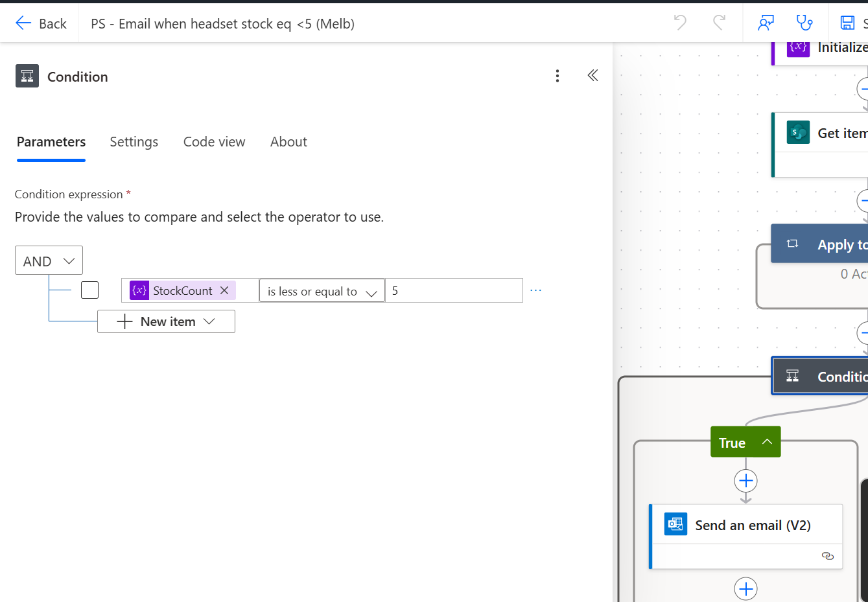The image size is (868, 602).
Task: Click the Condition panel title text
Action: (78, 76)
